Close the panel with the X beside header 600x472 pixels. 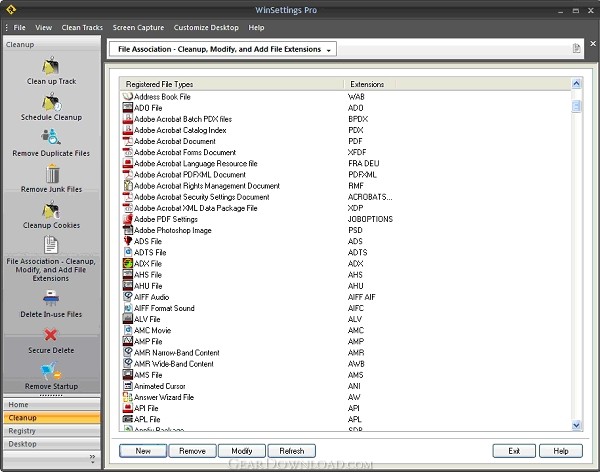593,44
